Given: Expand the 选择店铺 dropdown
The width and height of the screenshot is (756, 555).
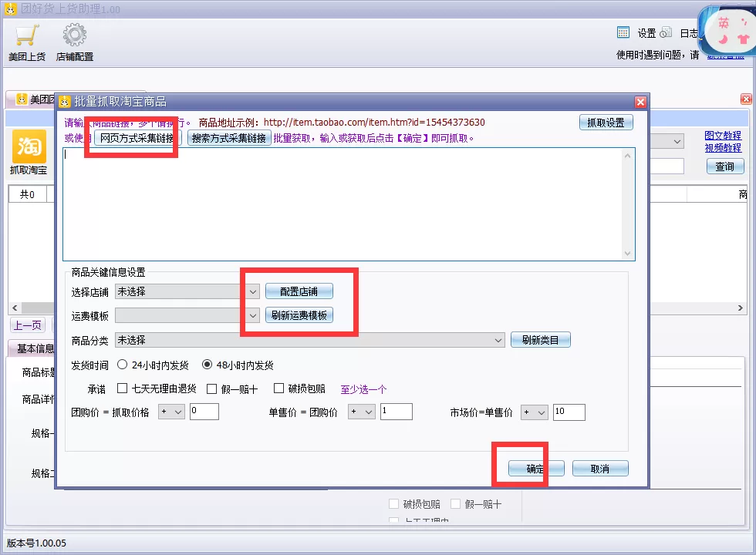Looking at the screenshot, I should point(253,292).
